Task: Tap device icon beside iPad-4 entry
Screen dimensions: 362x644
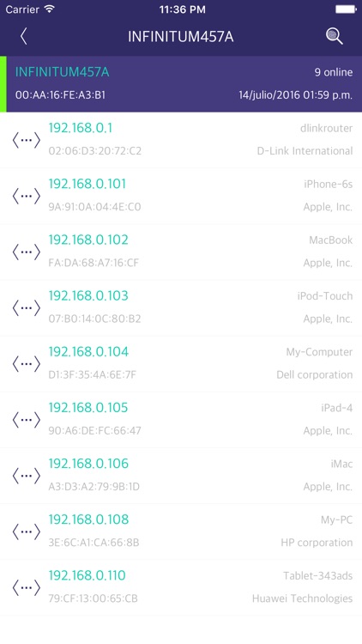Action: [x=27, y=419]
